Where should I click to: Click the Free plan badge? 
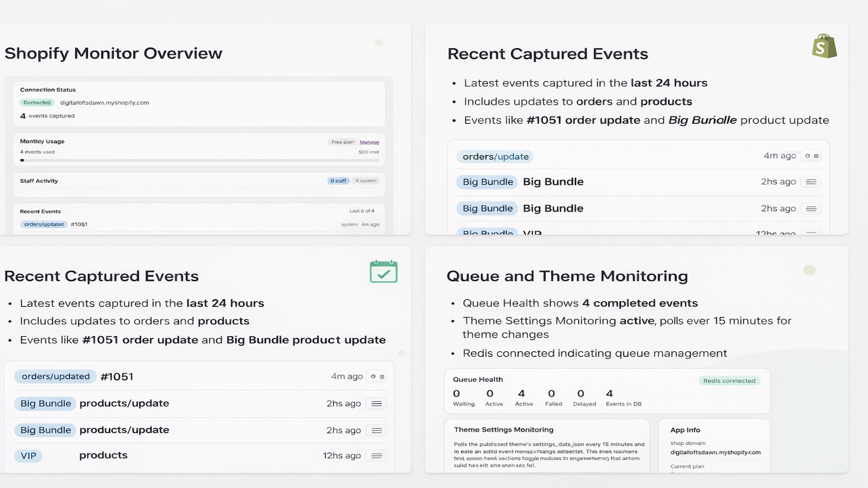(342, 142)
